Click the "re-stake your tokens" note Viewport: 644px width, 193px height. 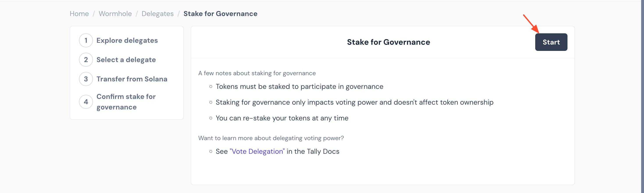[282, 118]
